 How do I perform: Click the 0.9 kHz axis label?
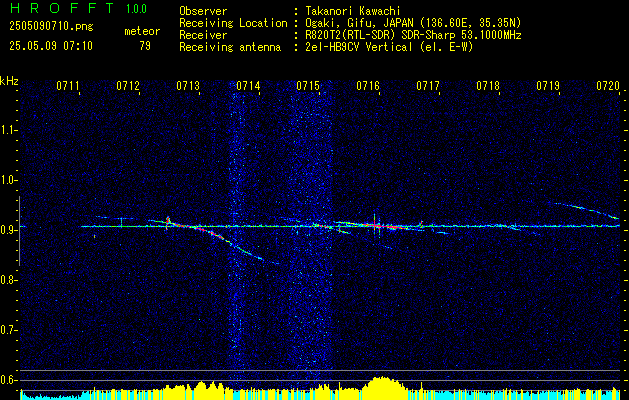[8, 230]
